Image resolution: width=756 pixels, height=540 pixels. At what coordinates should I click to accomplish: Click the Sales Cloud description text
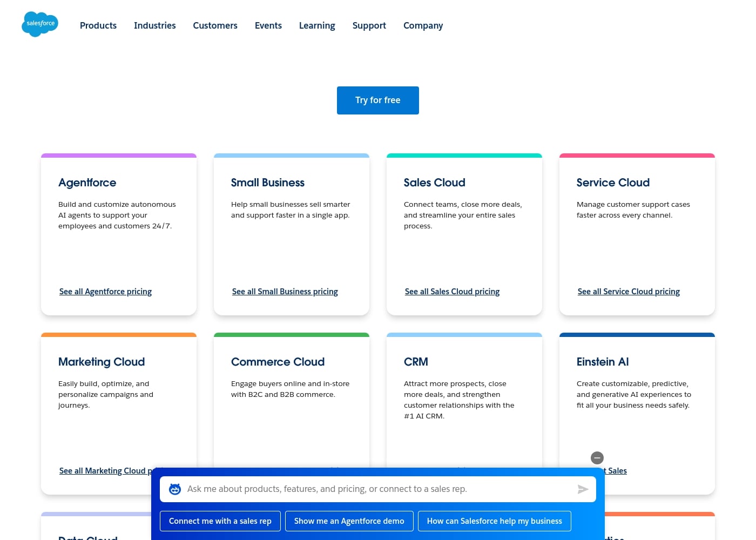coord(463,215)
